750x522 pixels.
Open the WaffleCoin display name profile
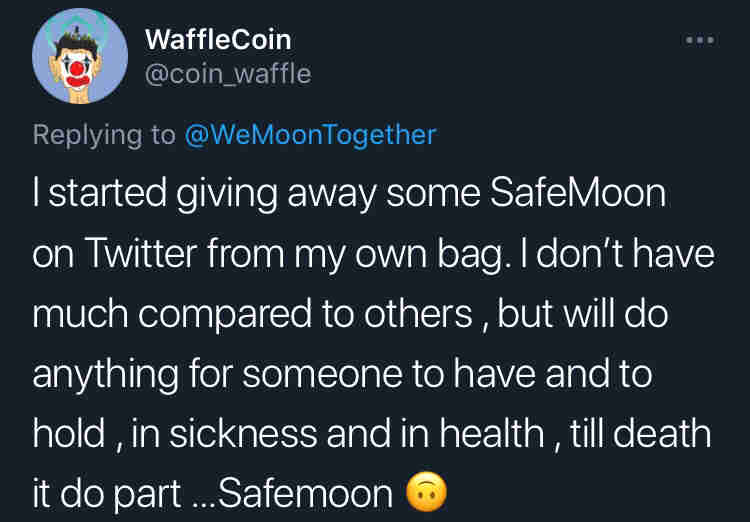pyautogui.click(x=218, y=39)
